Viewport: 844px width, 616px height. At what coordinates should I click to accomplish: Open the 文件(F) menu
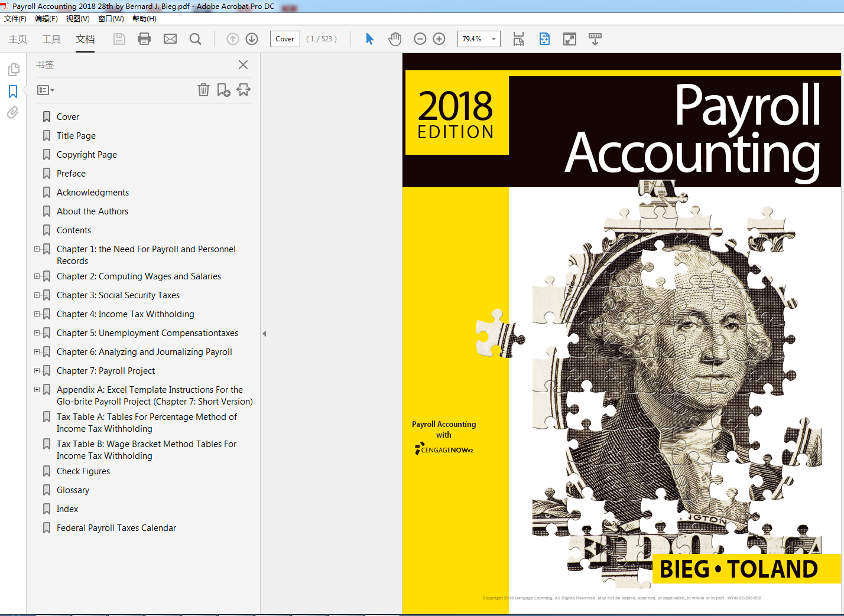[x=15, y=19]
